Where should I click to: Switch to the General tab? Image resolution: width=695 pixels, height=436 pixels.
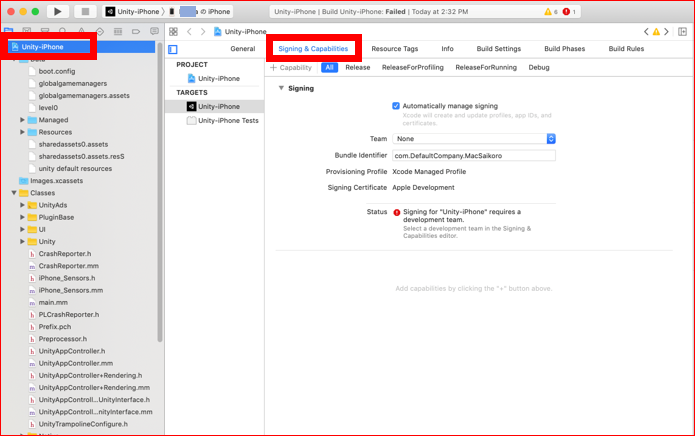click(242, 49)
